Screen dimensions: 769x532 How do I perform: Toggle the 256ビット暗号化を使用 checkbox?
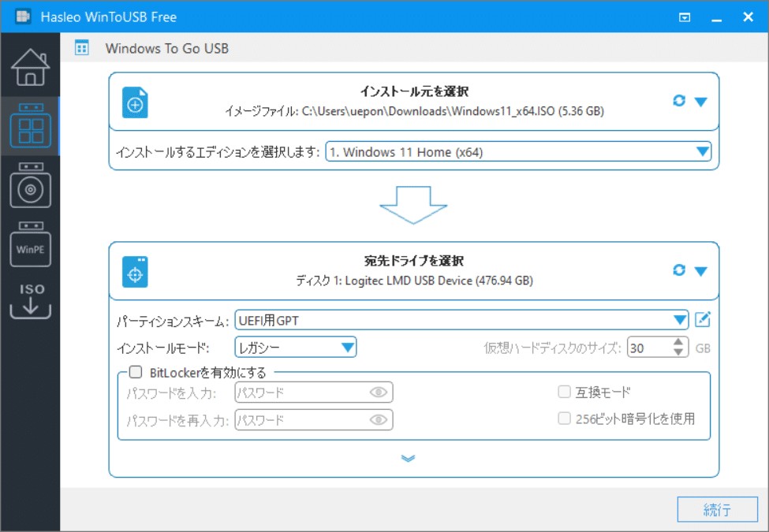pos(565,419)
